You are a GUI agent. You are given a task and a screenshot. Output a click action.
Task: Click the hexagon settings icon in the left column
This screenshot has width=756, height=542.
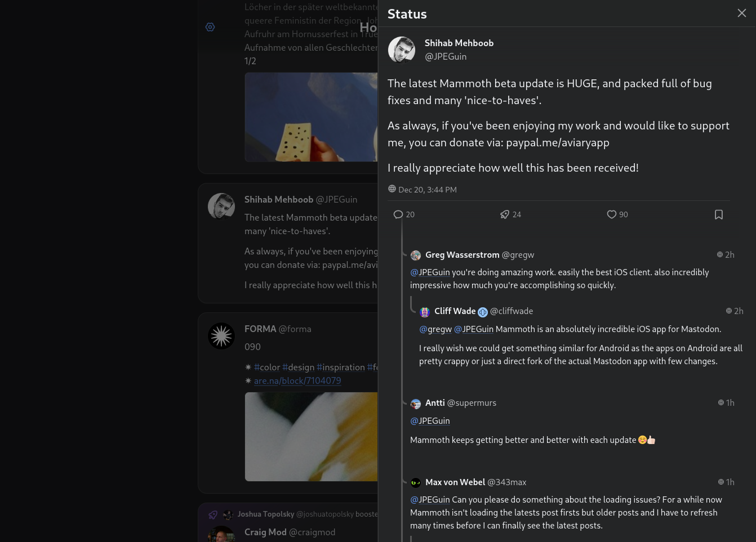tap(210, 27)
